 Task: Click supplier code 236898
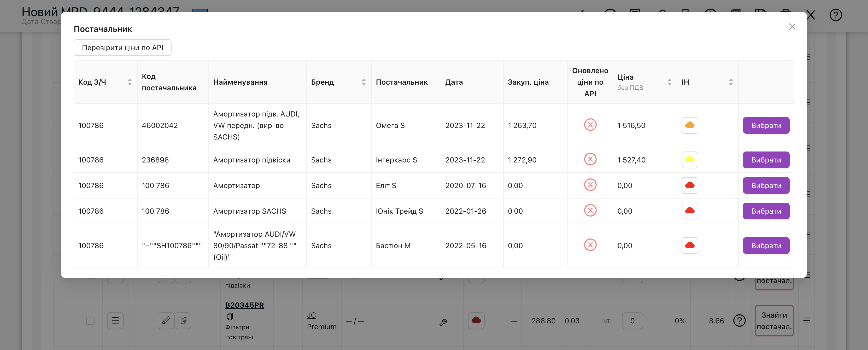click(x=155, y=160)
